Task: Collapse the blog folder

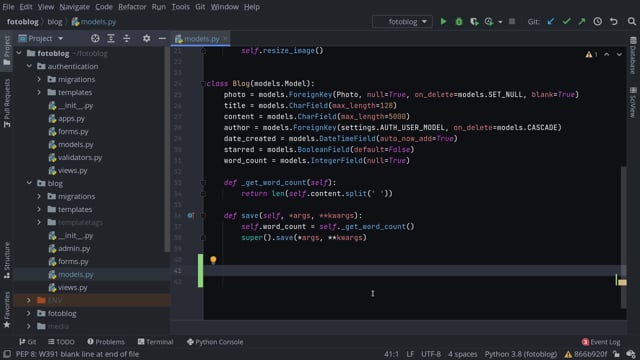Action: 29,183
